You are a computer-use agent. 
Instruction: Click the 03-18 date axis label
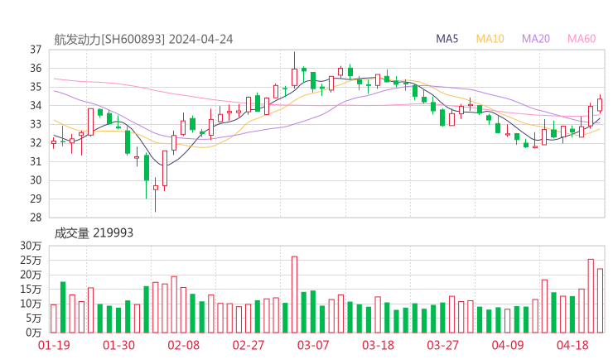point(377,345)
